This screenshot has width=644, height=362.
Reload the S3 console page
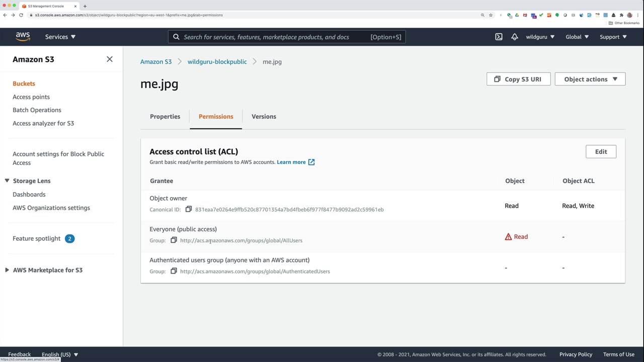[x=21, y=15]
